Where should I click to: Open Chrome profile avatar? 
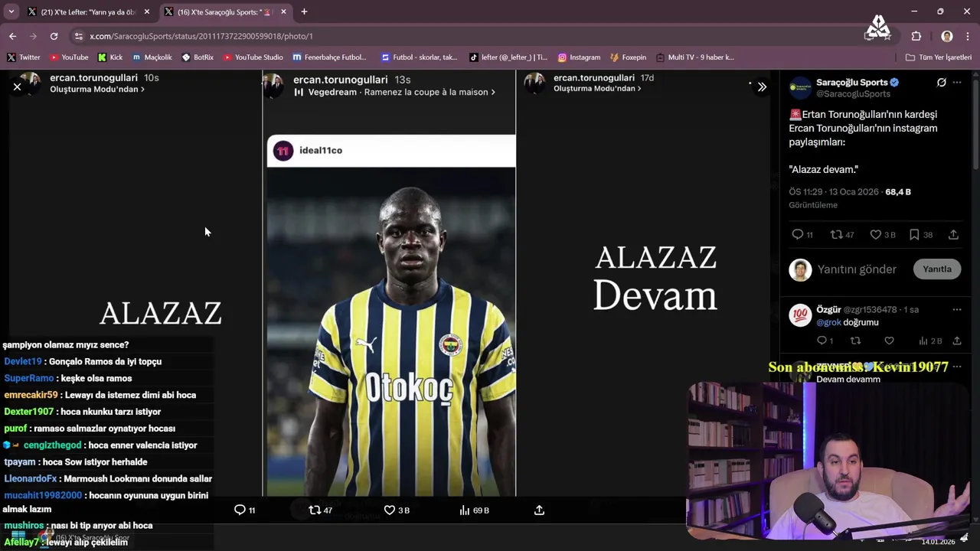[x=947, y=36]
